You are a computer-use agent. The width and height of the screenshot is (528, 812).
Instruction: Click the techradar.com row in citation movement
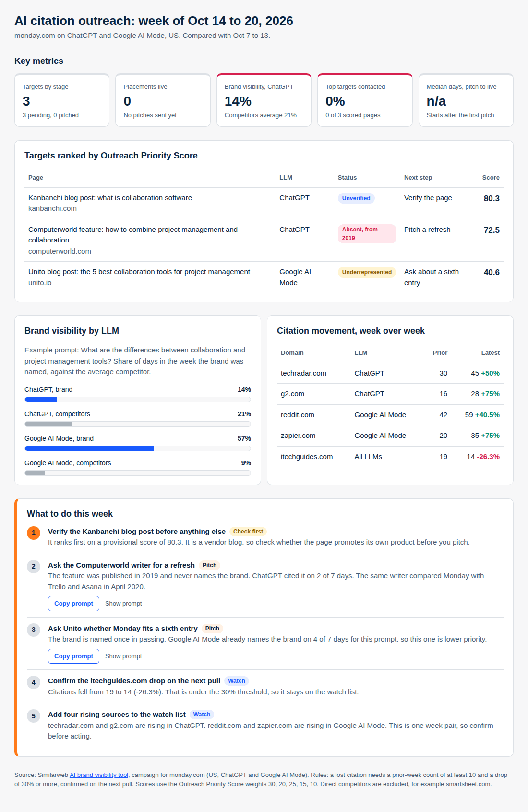390,373
